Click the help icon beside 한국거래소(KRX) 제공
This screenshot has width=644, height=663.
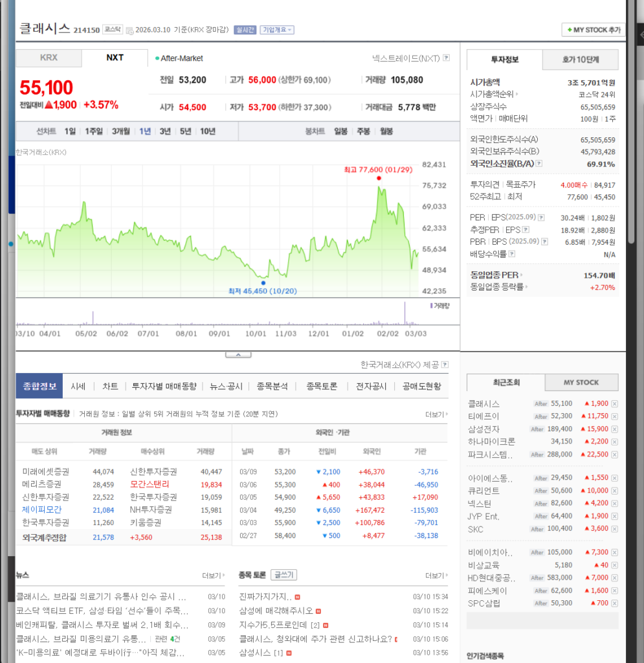tap(445, 365)
